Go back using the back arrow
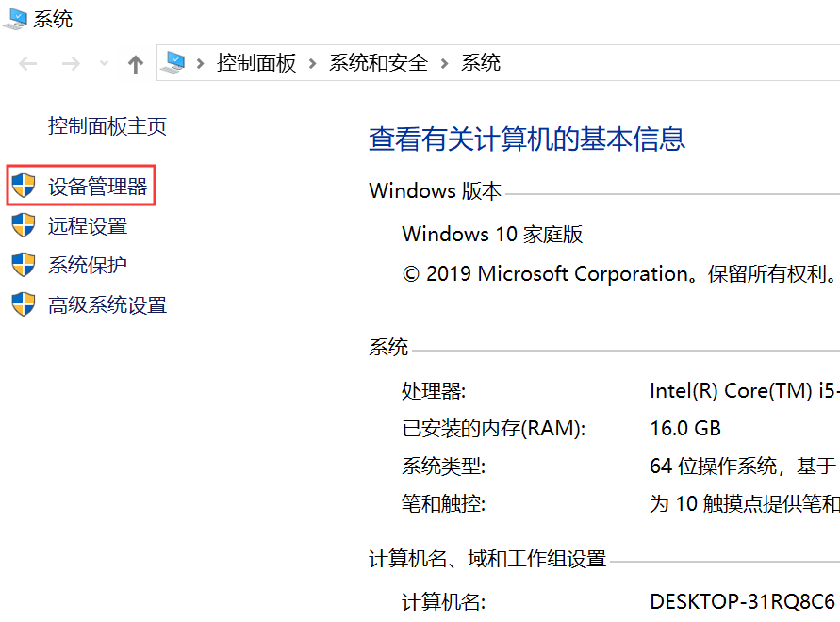840x622 pixels. [28, 64]
